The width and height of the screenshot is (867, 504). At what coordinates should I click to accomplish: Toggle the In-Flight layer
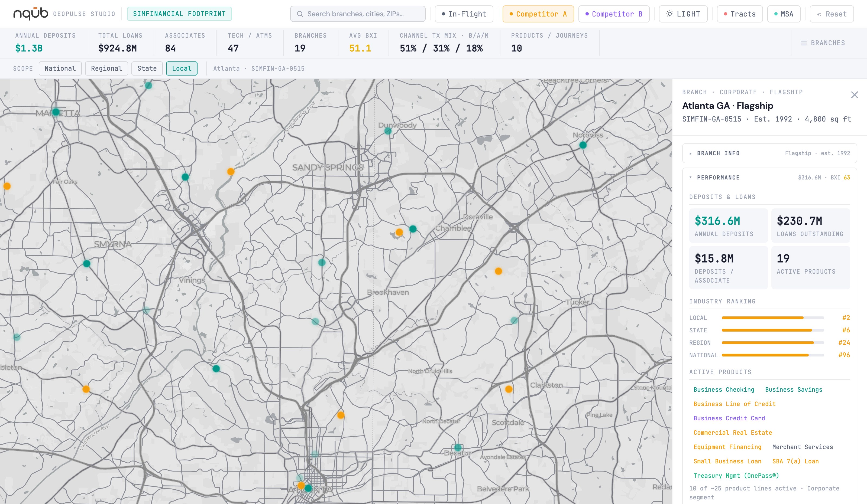tap(464, 14)
